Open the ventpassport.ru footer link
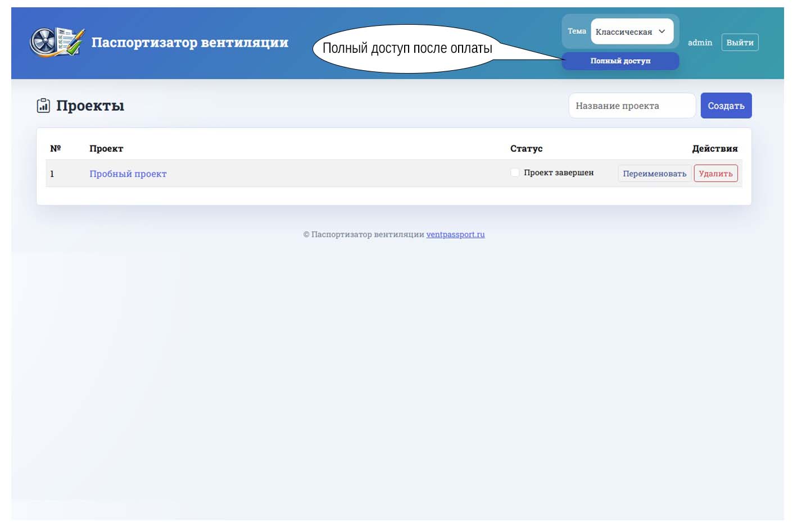797x532 pixels. click(x=455, y=234)
